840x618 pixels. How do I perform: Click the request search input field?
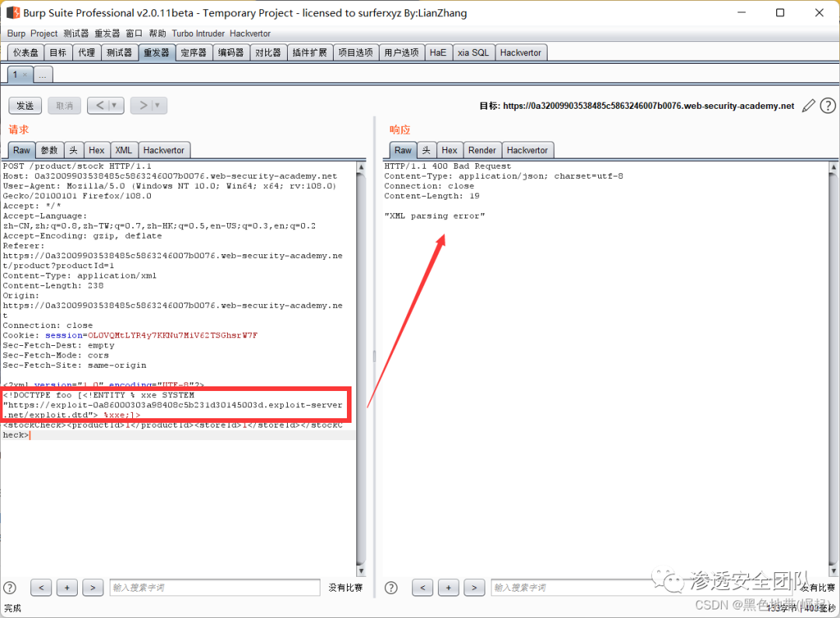pos(215,588)
